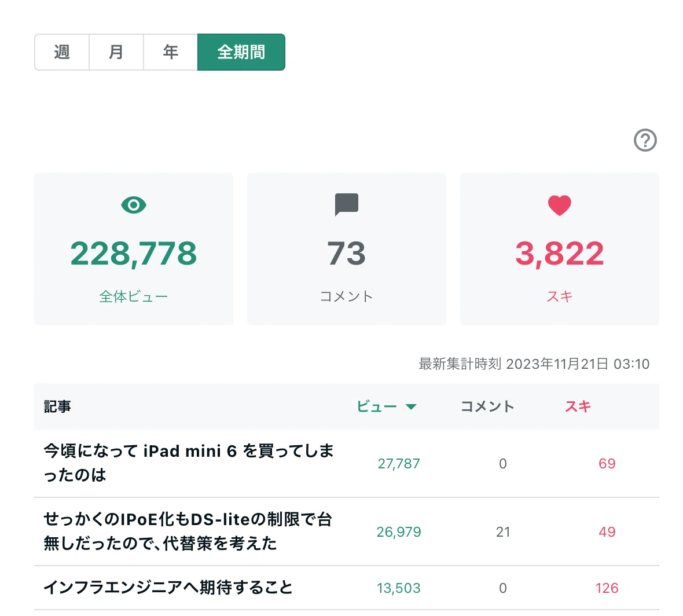Sort by the ビュー column header
Screen dimensions: 683x616
click(376, 406)
